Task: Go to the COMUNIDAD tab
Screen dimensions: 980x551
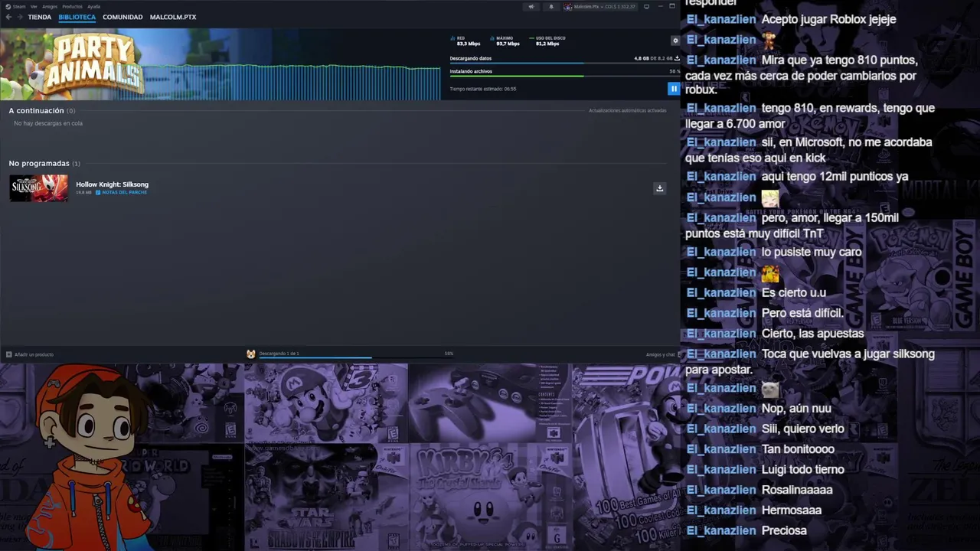Action: click(x=122, y=17)
